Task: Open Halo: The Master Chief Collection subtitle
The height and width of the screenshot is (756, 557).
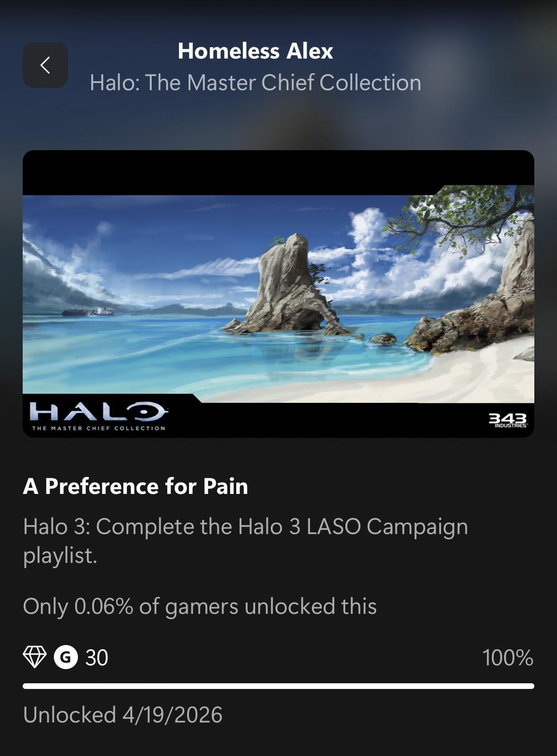Action: 255,83
